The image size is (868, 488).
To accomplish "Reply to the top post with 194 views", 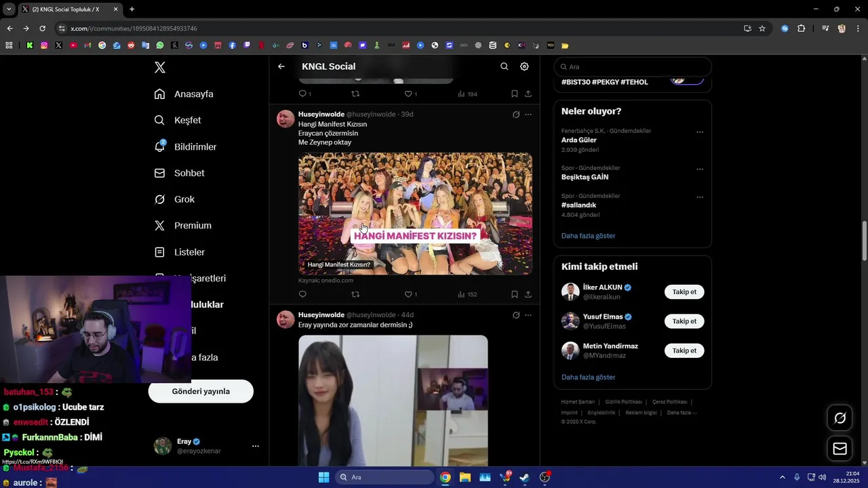I will point(305,94).
